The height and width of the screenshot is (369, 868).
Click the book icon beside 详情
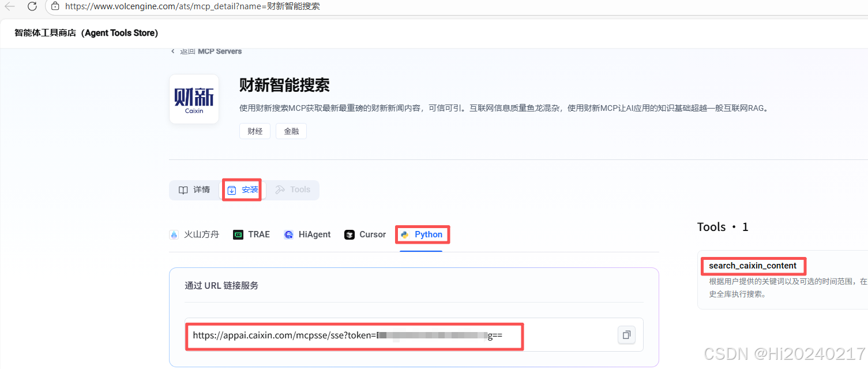[x=183, y=190]
